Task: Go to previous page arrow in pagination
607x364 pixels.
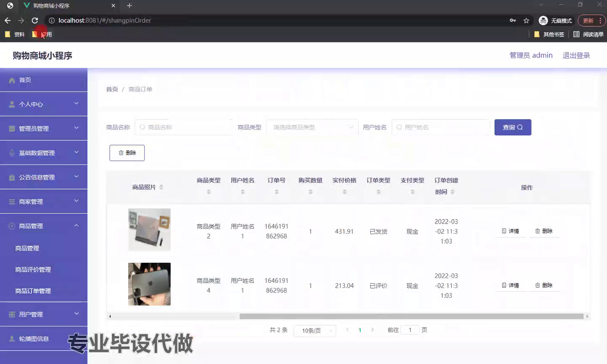Action: [x=347, y=330]
